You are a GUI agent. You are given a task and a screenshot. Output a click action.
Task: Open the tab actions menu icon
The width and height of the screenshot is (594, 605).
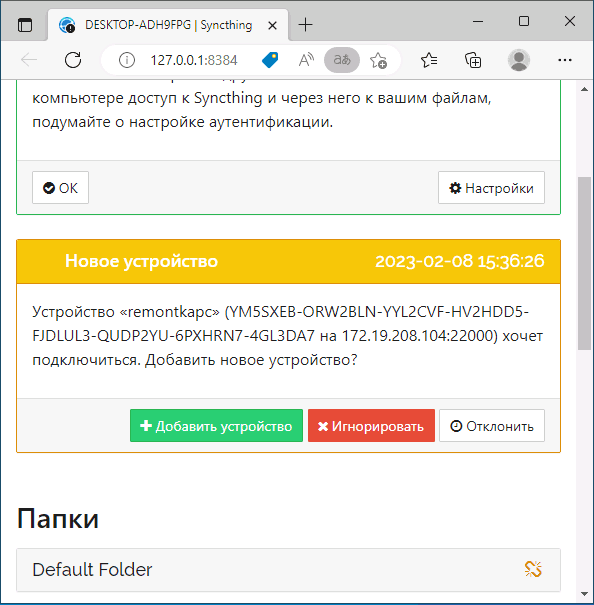pyautogui.click(x=25, y=25)
